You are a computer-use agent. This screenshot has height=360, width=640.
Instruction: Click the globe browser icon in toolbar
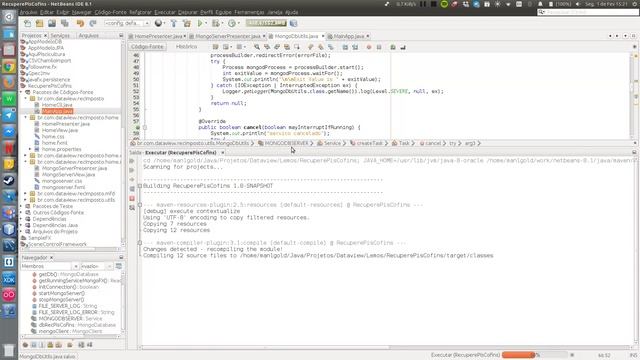pos(158,24)
